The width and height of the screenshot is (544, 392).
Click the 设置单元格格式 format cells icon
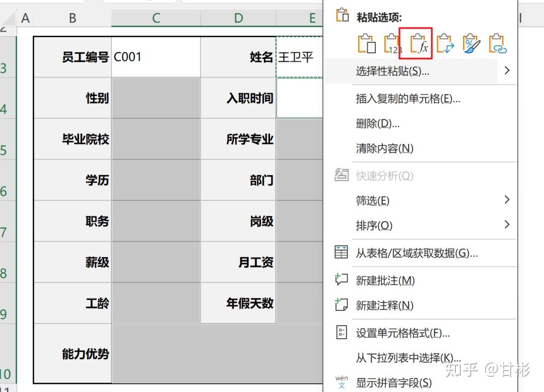click(342, 332)
